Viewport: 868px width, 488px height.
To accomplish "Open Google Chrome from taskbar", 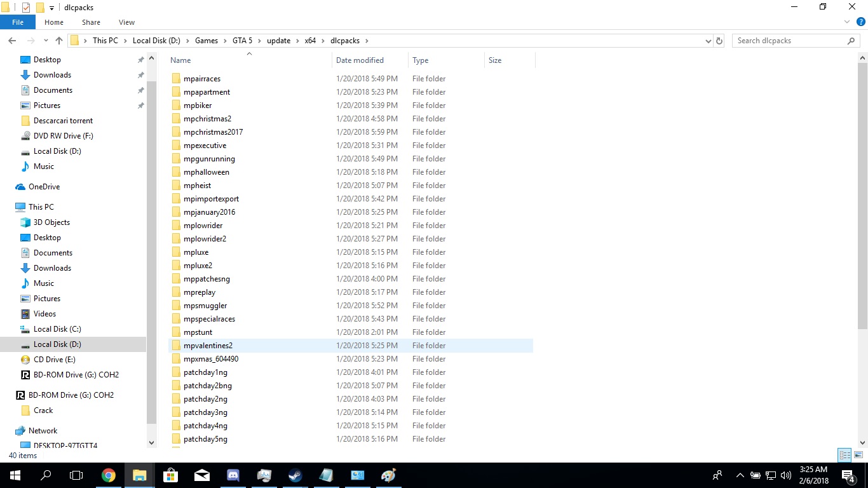I will [109, 475].
